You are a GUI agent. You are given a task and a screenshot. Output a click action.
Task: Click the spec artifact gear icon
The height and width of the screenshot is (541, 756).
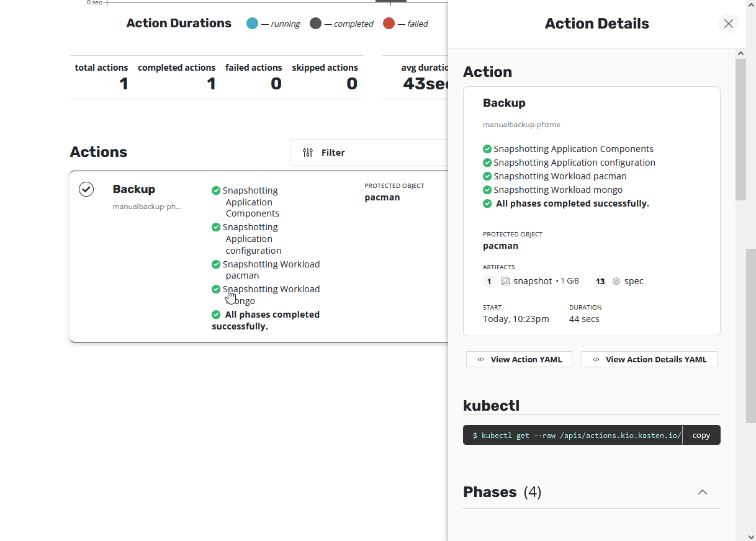coord(616,281)
